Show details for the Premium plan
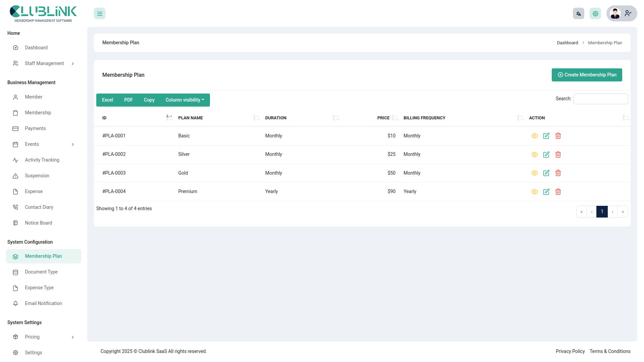The image size is (644, 362). (x=535, y=192)
